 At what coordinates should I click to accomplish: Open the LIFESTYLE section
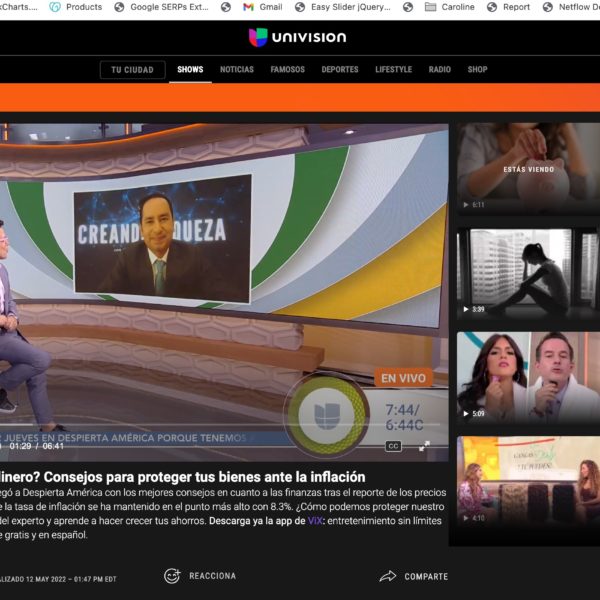click(x=393, y=69)
